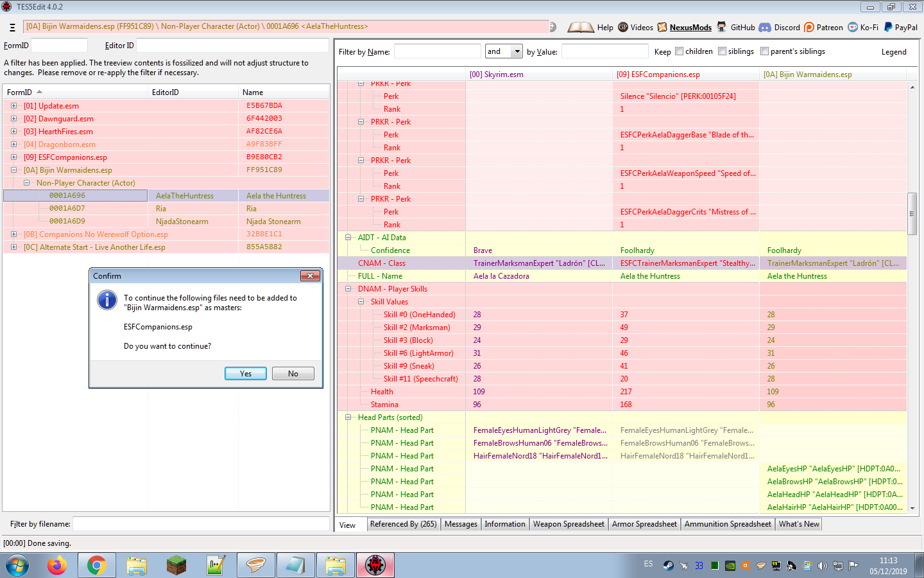Confirm adding masters with Yes

(246, 374)
